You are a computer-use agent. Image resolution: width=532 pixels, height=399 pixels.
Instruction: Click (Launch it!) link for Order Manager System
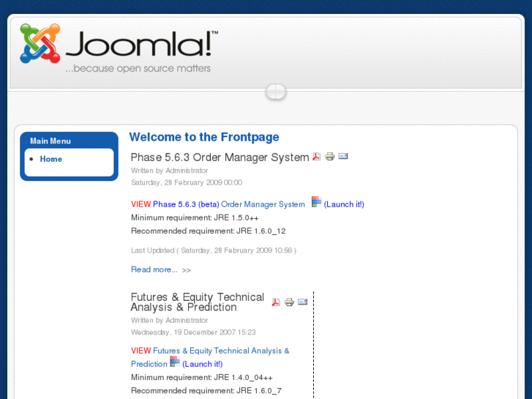(x=344, y=204)
